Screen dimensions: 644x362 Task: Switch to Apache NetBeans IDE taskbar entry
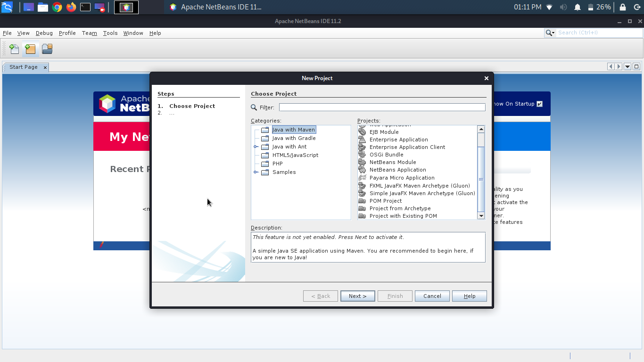point(215,7)
